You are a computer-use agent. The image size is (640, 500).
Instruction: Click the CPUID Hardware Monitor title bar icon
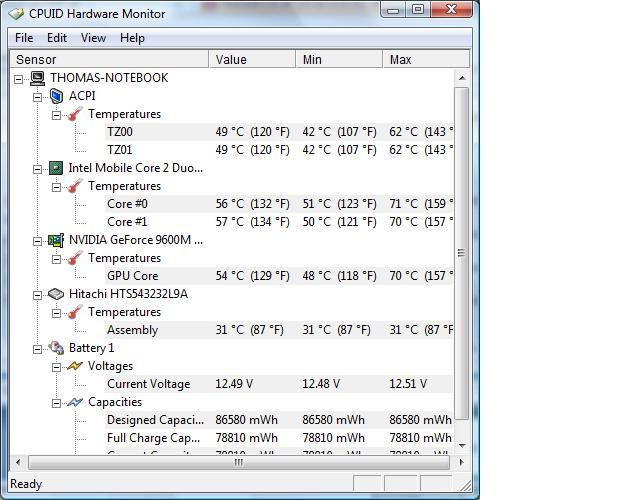click(16, 14)
